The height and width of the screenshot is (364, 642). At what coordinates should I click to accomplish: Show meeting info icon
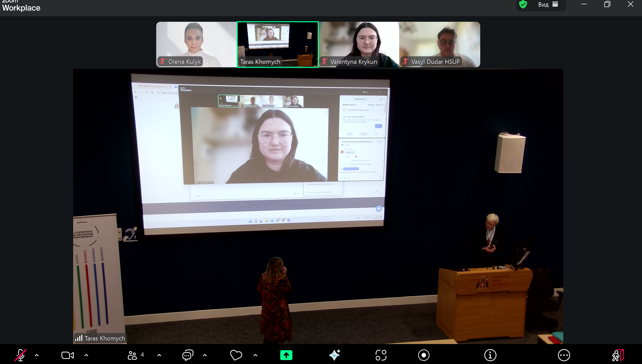490,355
